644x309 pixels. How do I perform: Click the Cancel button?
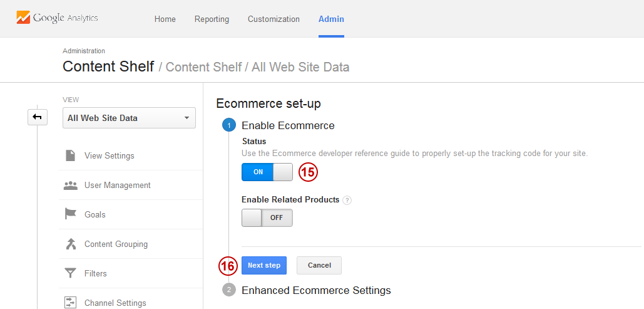[x=319, y=265]
